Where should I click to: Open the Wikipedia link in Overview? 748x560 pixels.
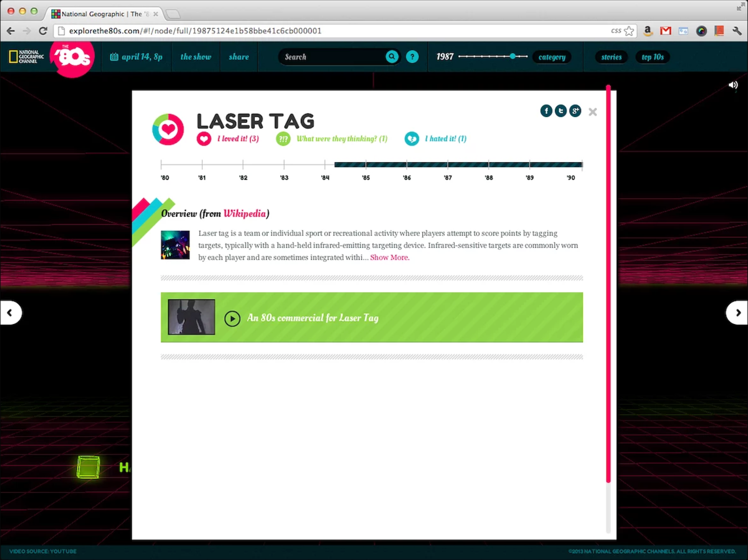tap(244, 213)
